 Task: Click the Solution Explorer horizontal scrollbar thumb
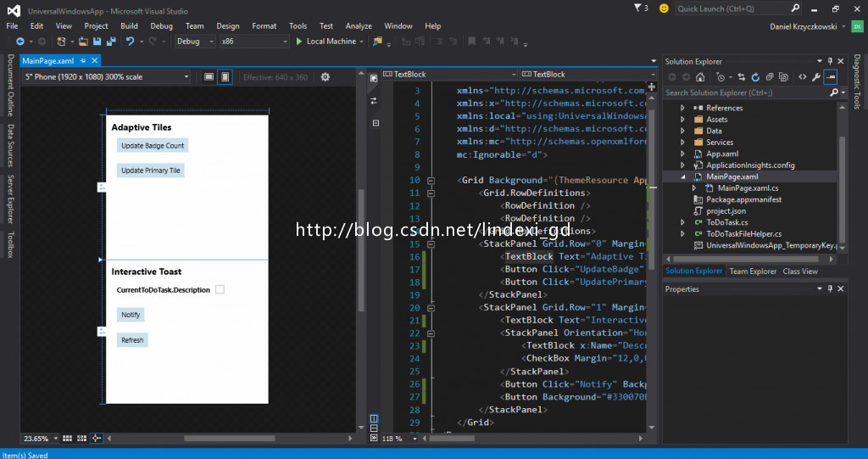tap(746, 259)
